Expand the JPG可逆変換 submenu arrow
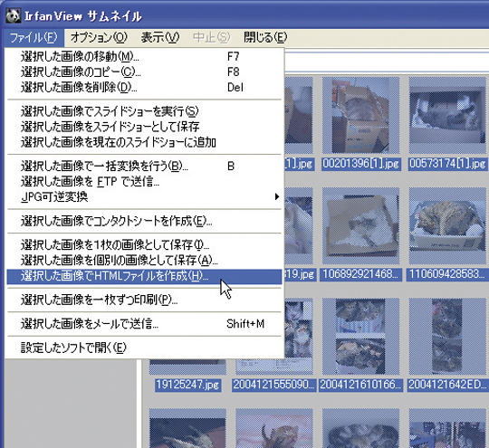Screen dimensions: 489x448 [x=276, y=196]
